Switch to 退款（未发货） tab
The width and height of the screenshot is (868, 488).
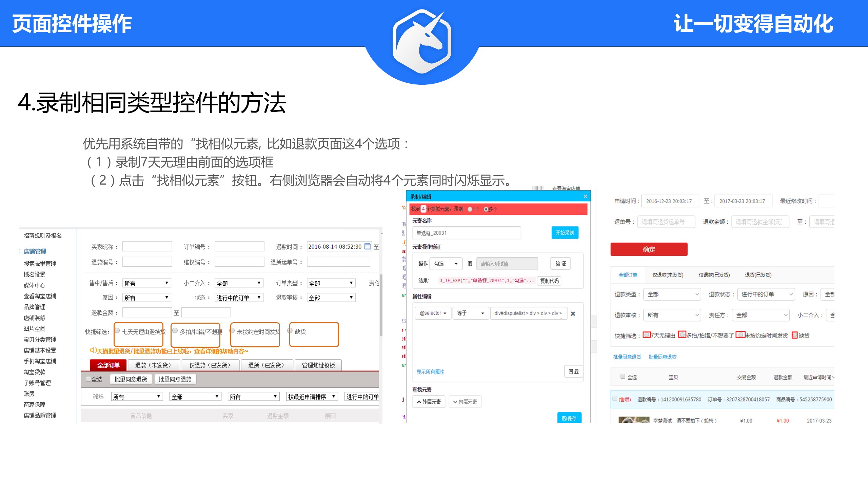pos(153,365)
